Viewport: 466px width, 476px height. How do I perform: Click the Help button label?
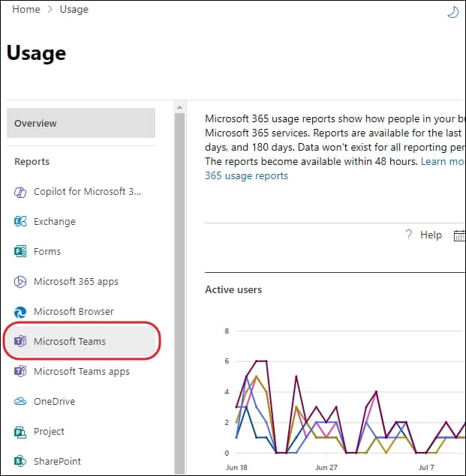click(431, 235)
